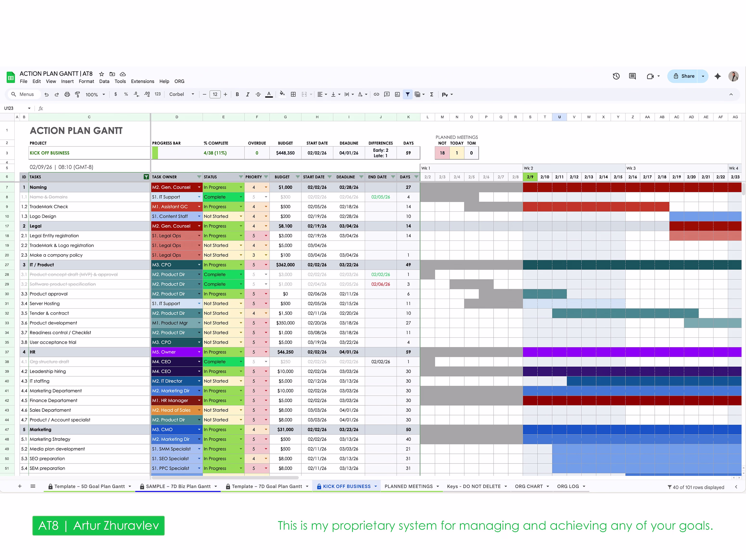Open the Corbel font dropdown
The image size is (746, 560).
[181, 94]
